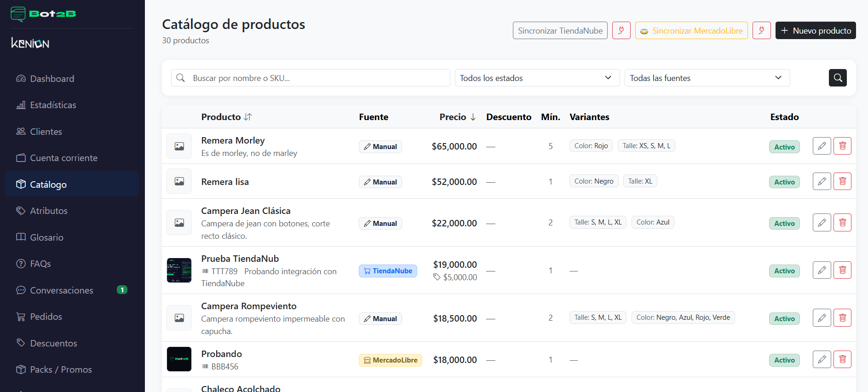Delete the Remera lisa product
The width and height of the screenshot is (868, 392).
[x=842, y=181]
